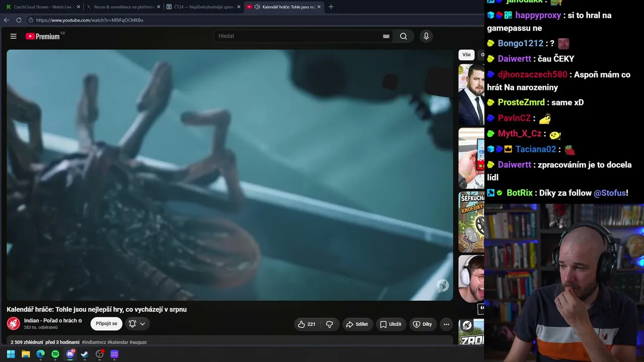Focus the Hledat search field

pos(299,36)
